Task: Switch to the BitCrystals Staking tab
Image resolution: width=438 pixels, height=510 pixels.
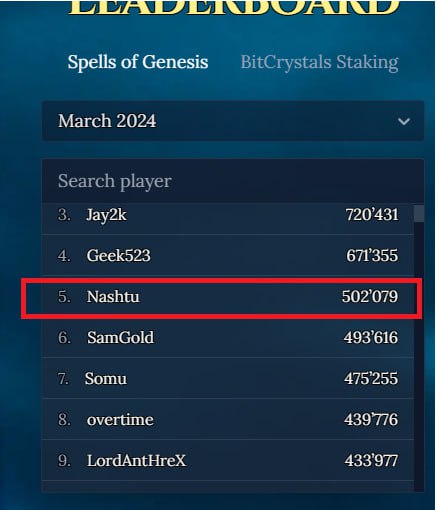Action: [319, 62]
